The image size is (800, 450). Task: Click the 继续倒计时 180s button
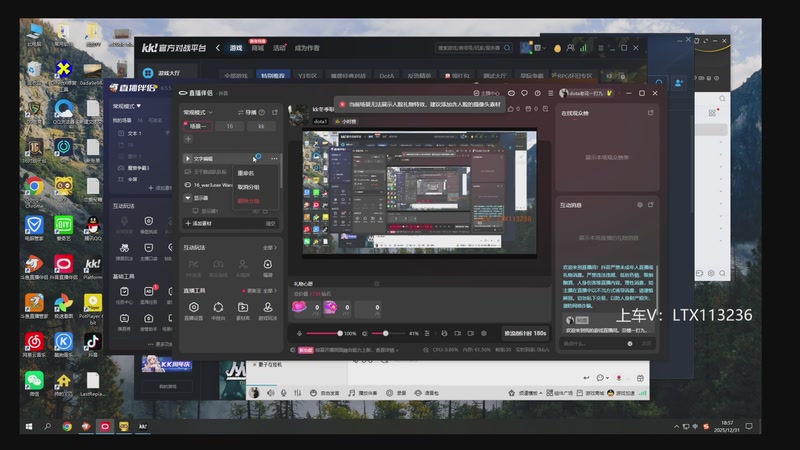[525, 333]
